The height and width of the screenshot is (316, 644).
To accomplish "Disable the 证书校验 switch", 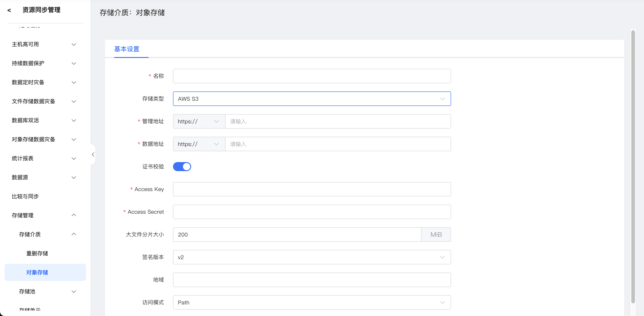I will [x=182, y=167].
